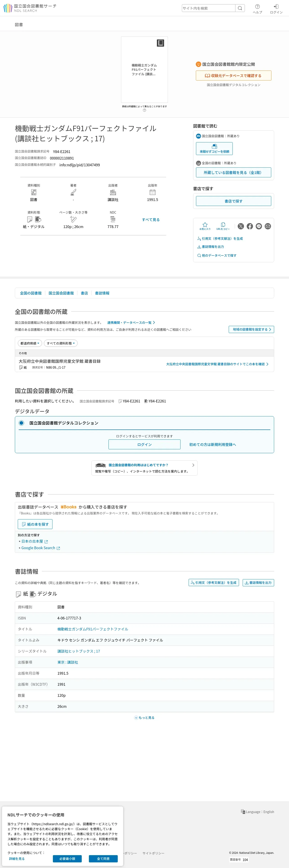Image resolution: width=289 pixels, height=868 pixels.
Task: Click すべて見る link in summary
Action: (x=151, y=219)
